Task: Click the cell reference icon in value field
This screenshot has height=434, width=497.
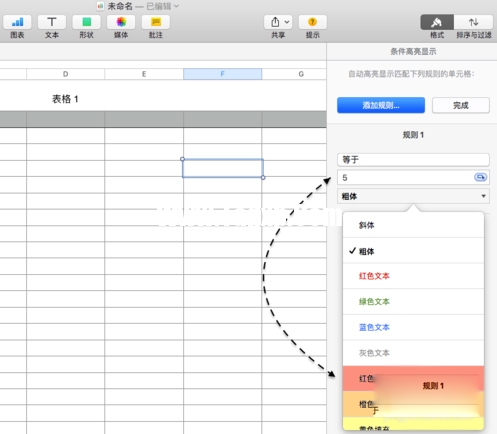Action: tap(480, 177)
